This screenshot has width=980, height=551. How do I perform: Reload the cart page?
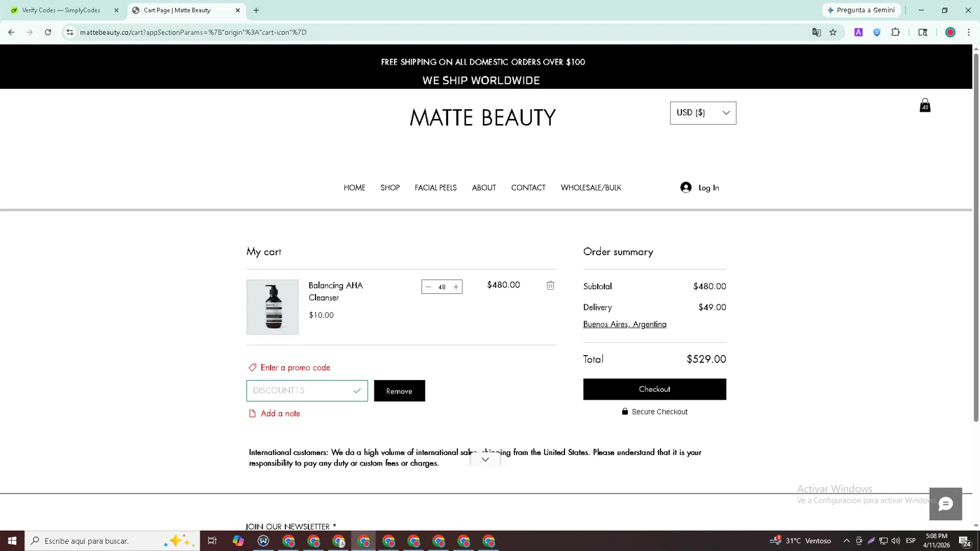pyautogui.click(x=48, y=32)
